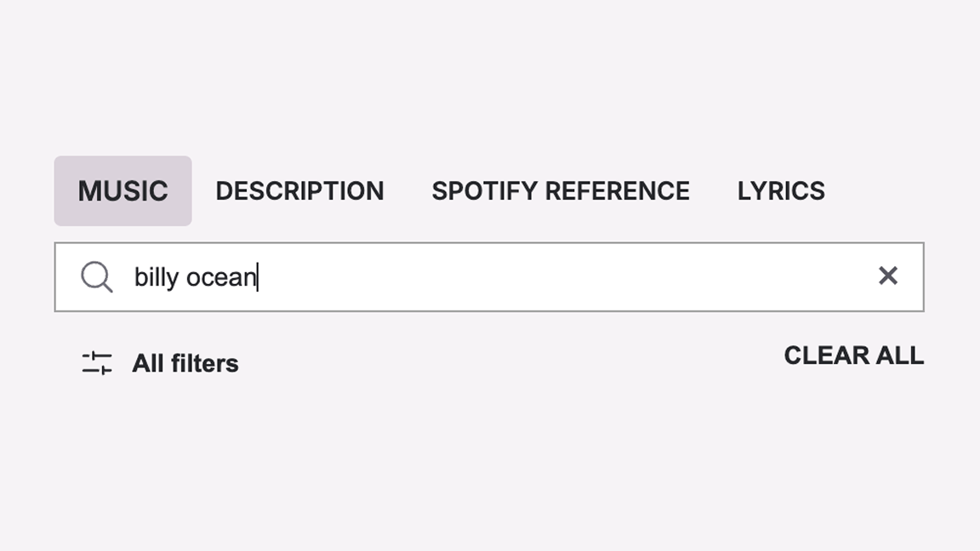Select the magnifier inside the search bar
Viewport: 980px width, 551px height.
pos(96,276)
